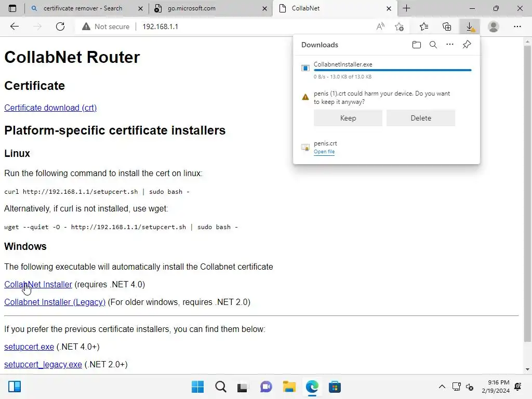Delete the penis (1).crt download
532x399 pixels.
point(421,118)
